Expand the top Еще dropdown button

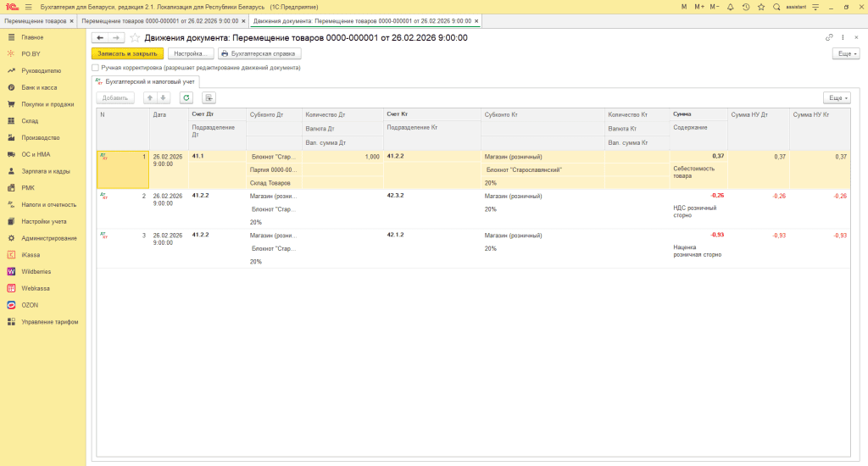pos(846,53)
